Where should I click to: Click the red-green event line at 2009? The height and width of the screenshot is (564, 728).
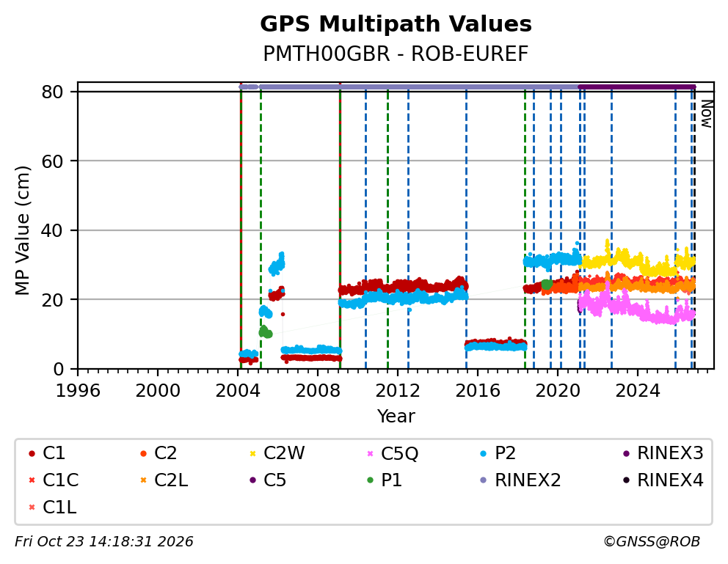click(340, 227)
